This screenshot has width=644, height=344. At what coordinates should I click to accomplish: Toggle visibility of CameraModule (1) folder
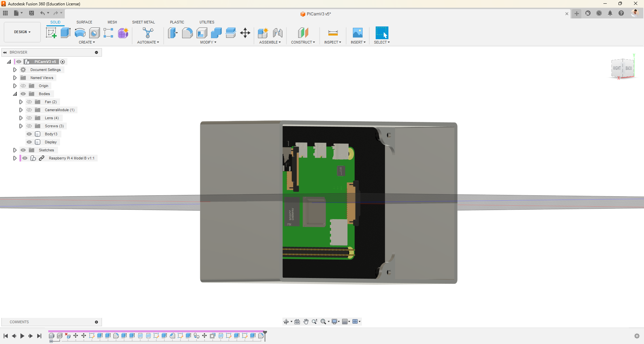point(29,110)
